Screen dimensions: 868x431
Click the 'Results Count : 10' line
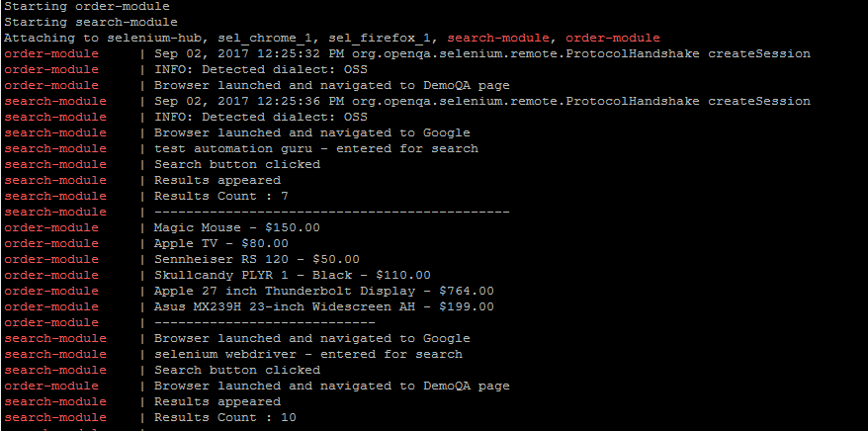(224, 418)
